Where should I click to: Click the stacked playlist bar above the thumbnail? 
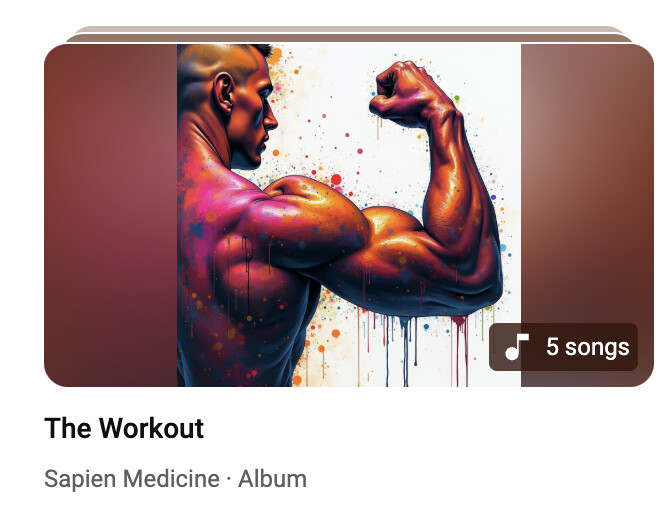tap(349, 38)
